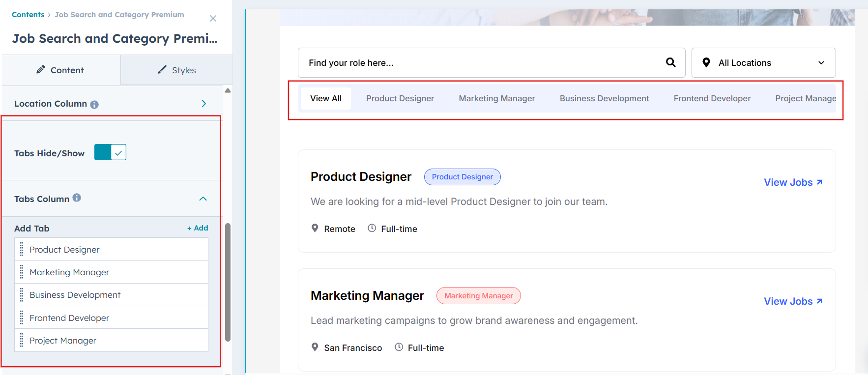
Task: Toggle the Tabs Hide/Show switch
Action: (x=110, y=152)
